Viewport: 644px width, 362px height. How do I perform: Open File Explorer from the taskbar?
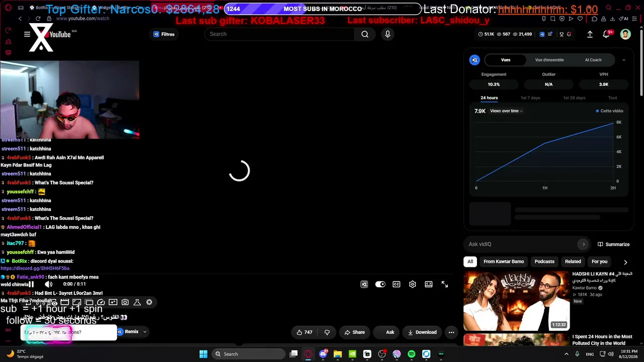[338, 354]
